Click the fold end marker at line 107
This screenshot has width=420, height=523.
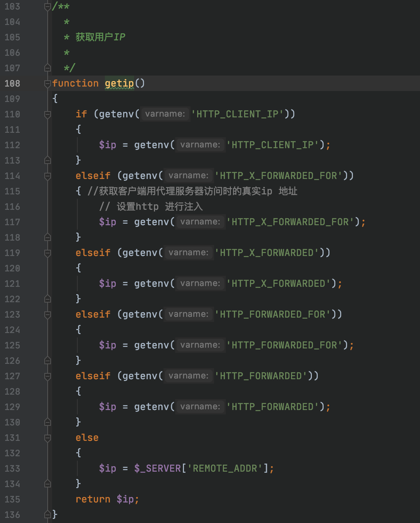(47, 68)
